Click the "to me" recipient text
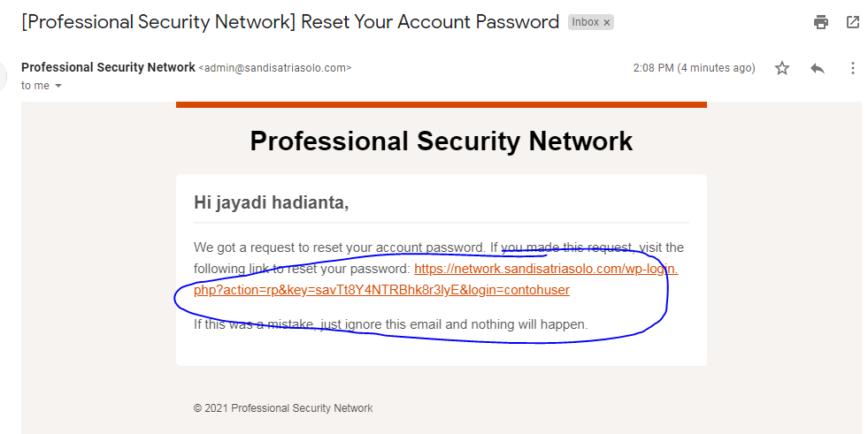The image size is (868, 434). (35, 86)
